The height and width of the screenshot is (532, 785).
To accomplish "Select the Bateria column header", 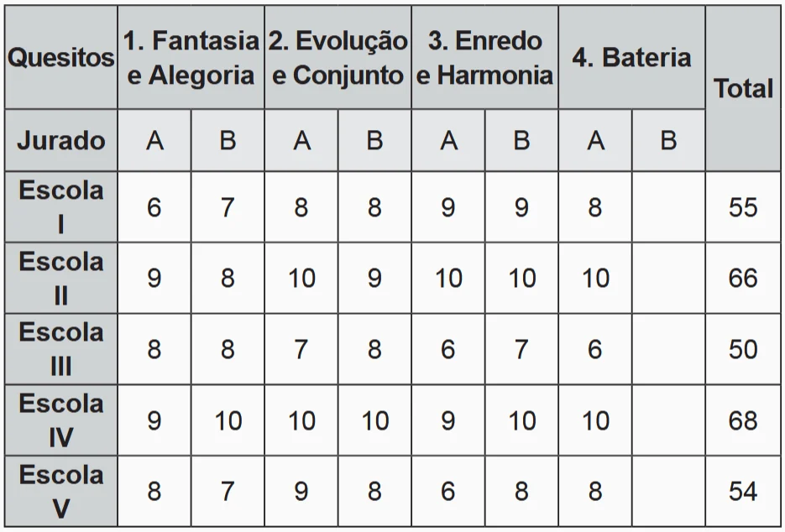I will pyautogui.click(x=631, y=58).
